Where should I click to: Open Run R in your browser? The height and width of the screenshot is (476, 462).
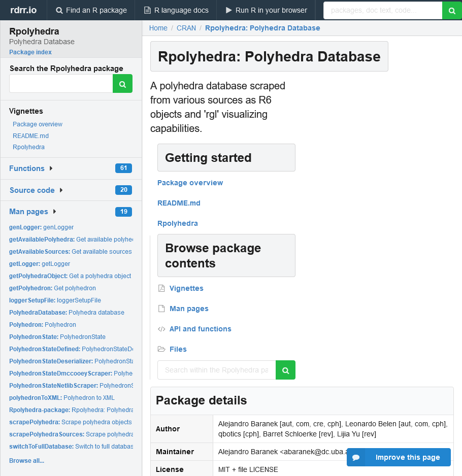(267, 10)
